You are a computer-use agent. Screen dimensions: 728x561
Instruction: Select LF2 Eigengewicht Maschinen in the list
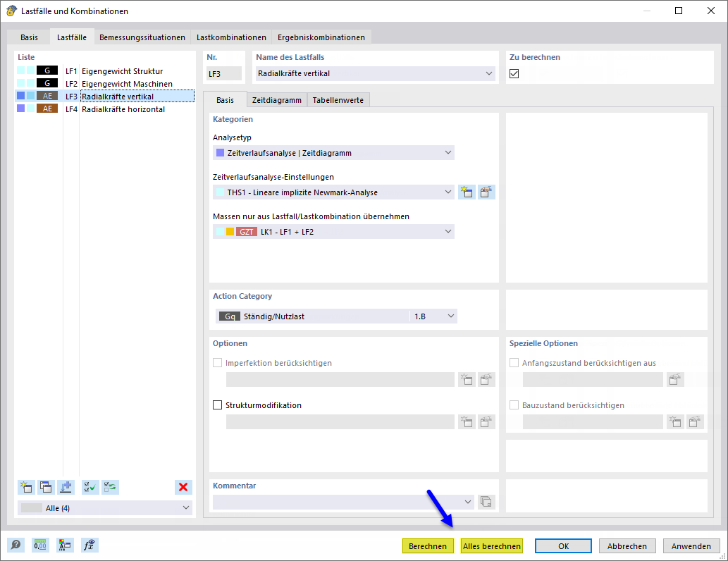pos(105,84)
